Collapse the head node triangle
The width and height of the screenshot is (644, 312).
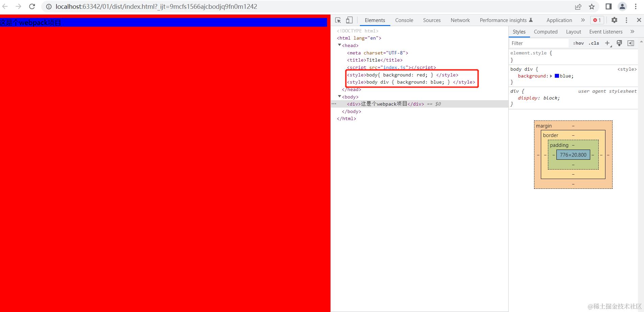340,45
